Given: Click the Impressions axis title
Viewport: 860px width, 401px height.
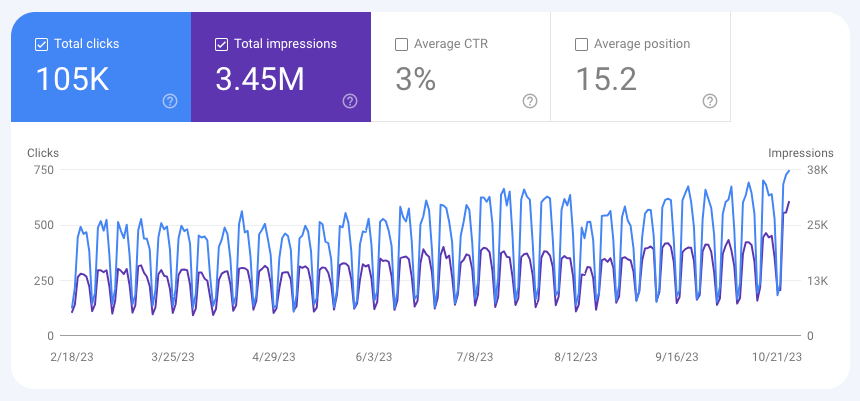Looking at the screenshot, I should click(801, 153).
